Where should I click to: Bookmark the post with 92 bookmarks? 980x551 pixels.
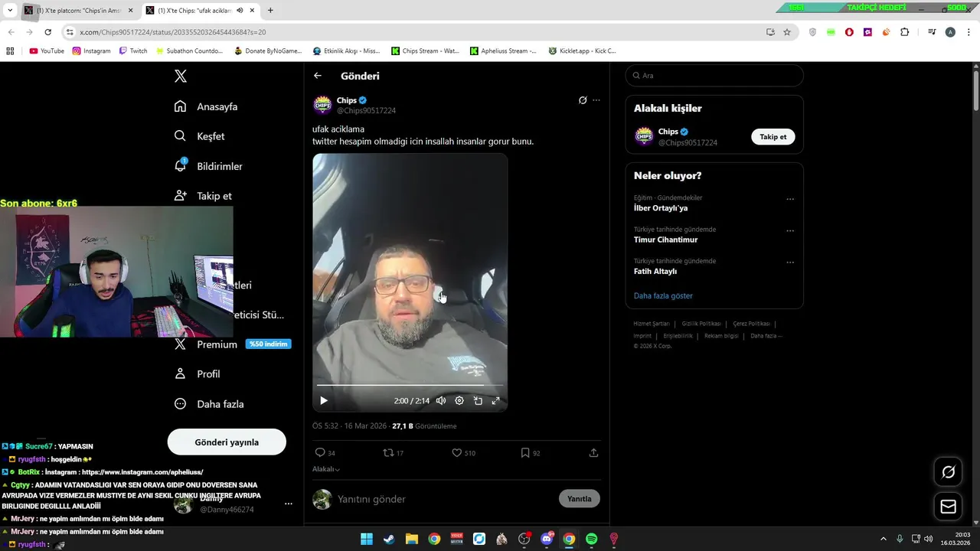(531, 453)
